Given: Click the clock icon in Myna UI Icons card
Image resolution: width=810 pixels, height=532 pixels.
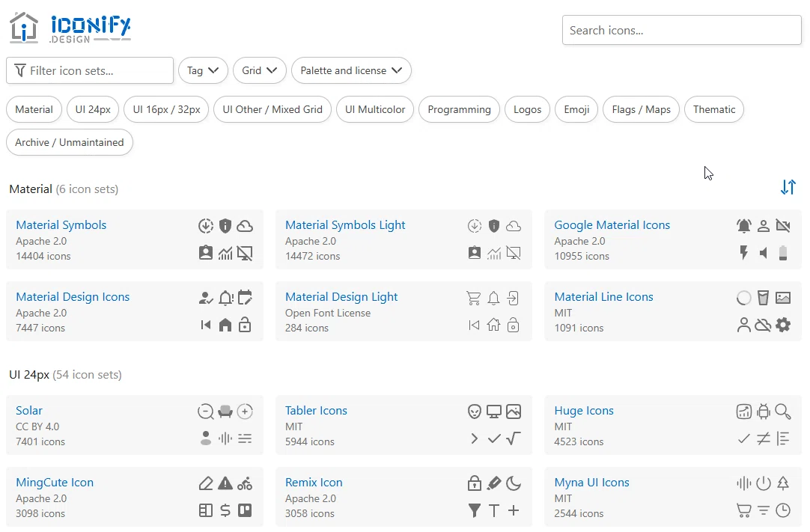Looking at the screenshot, I should [783, 510].
